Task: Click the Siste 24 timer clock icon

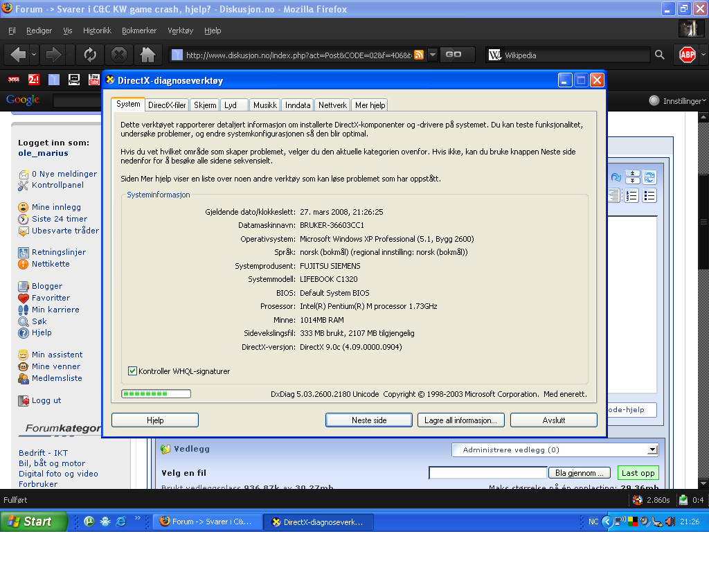Action: [23, 219]
